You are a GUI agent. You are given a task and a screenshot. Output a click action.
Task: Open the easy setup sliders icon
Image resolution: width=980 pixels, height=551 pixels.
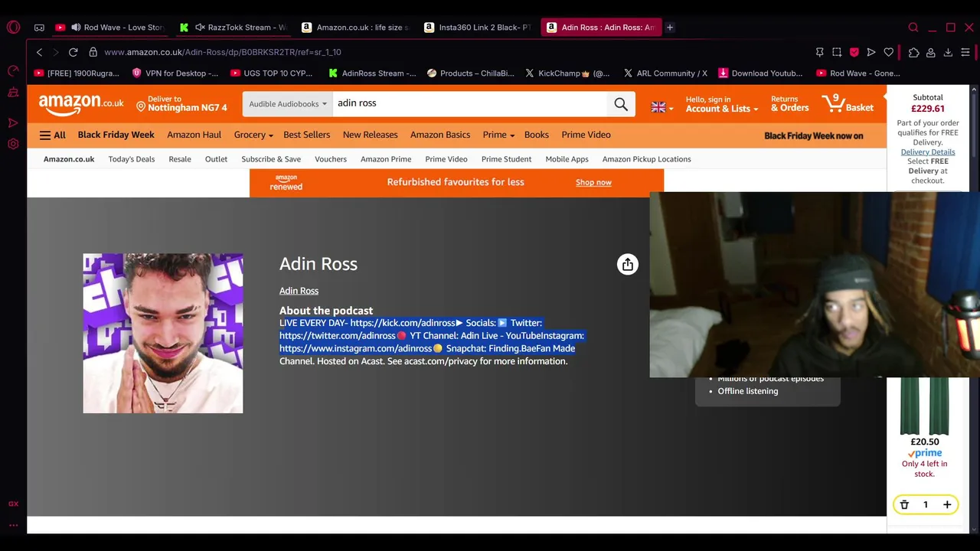pyautogui.click(x=965, y=52)
